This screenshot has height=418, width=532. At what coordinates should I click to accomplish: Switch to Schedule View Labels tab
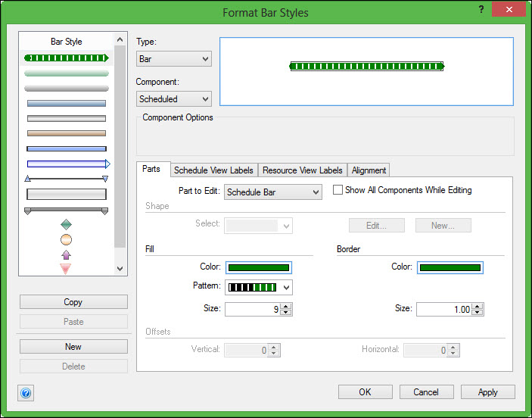click(x=215, y=170)
